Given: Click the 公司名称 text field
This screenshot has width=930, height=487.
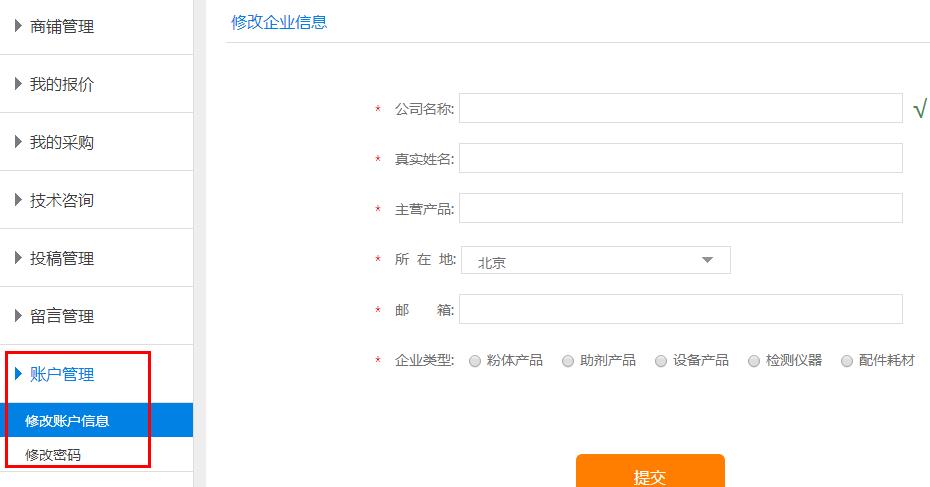Looking at the screenshot, I should pos(680,109).
